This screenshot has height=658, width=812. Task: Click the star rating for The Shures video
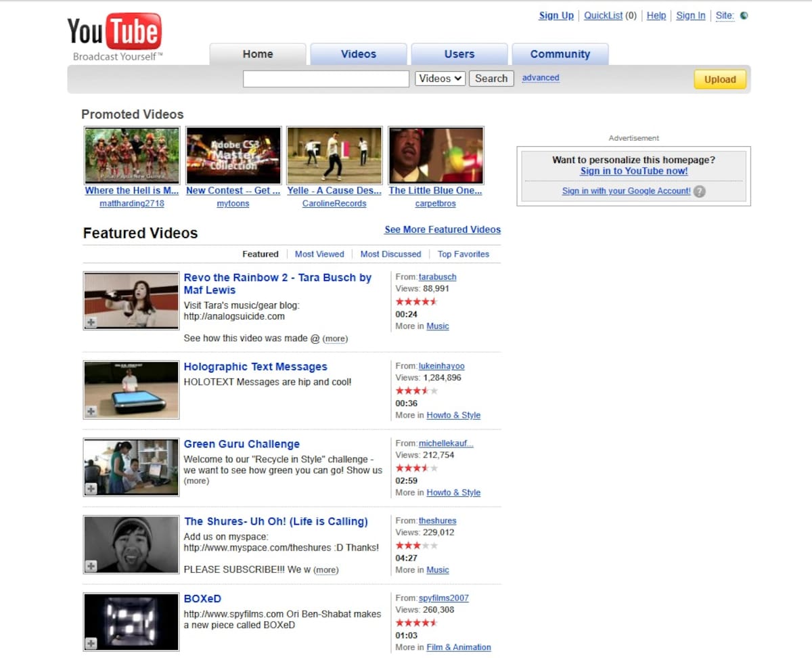pos(417,545)
